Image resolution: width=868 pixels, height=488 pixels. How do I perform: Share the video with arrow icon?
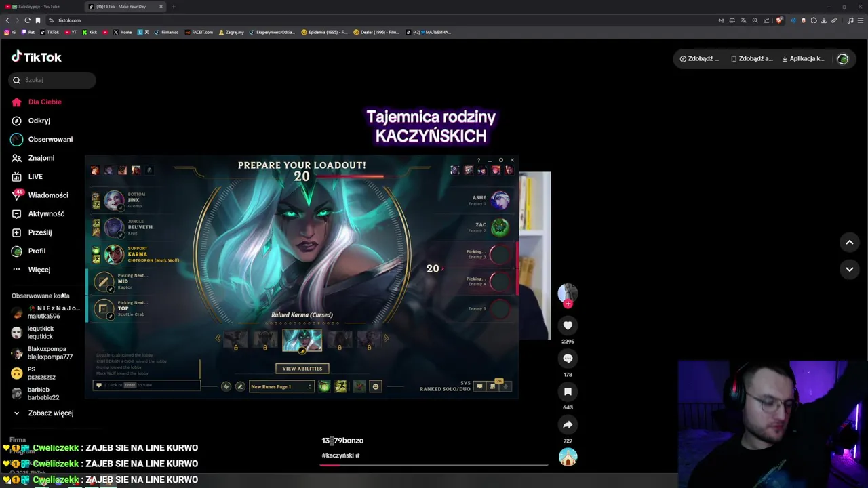(568, 425)
